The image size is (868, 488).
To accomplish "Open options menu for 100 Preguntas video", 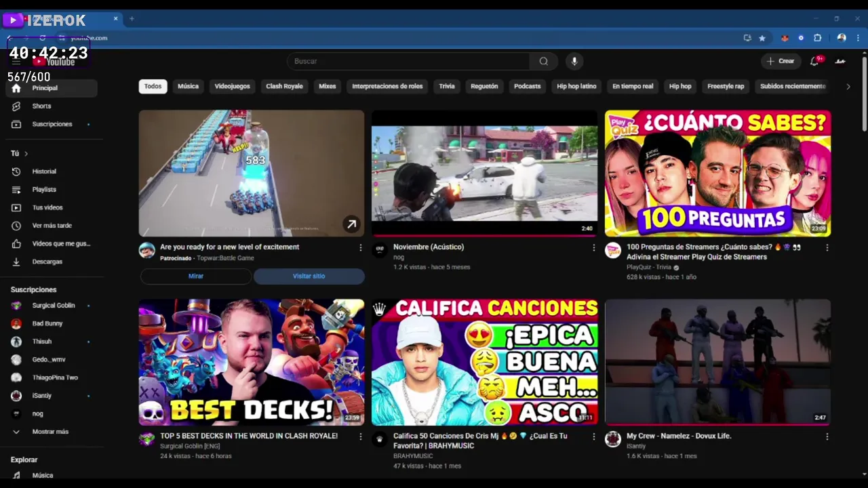I will 827,248.
